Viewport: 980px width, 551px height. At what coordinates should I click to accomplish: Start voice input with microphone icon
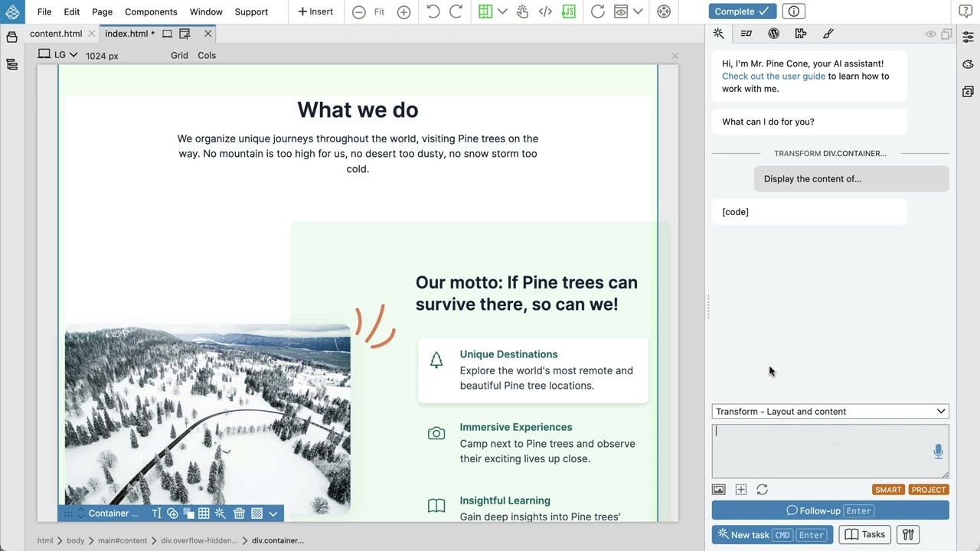938,452
